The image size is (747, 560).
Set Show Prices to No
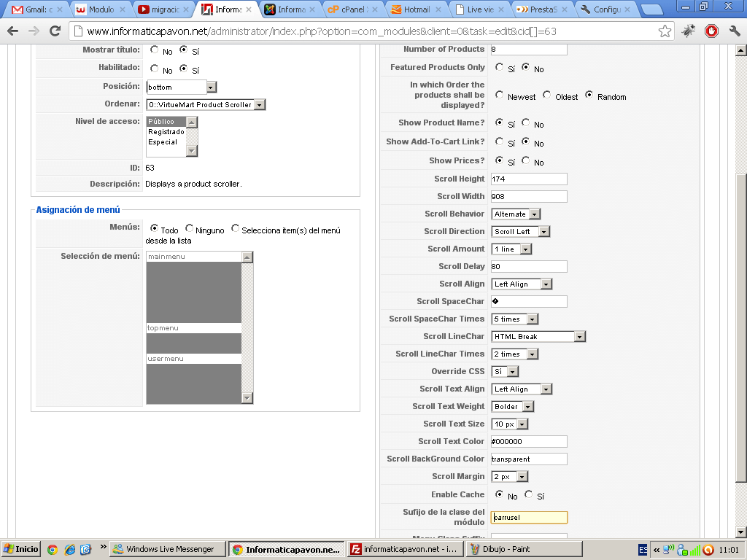[525, 160]
